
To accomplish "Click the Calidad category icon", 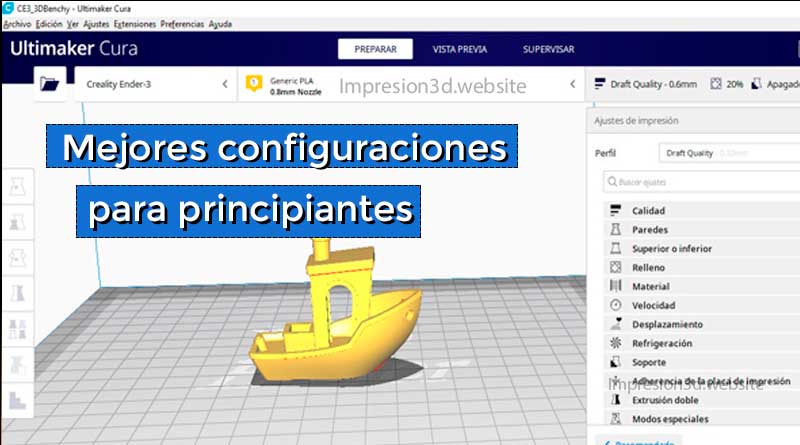I will [616, 210].
